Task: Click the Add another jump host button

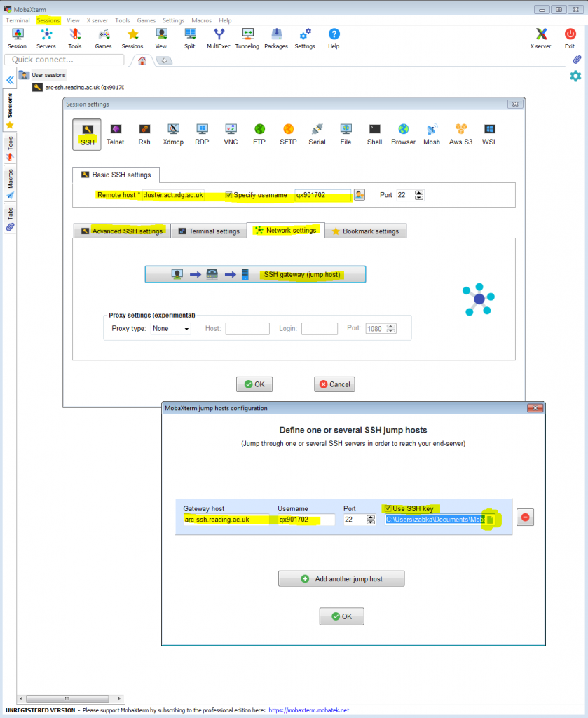Action: point(341,578)
